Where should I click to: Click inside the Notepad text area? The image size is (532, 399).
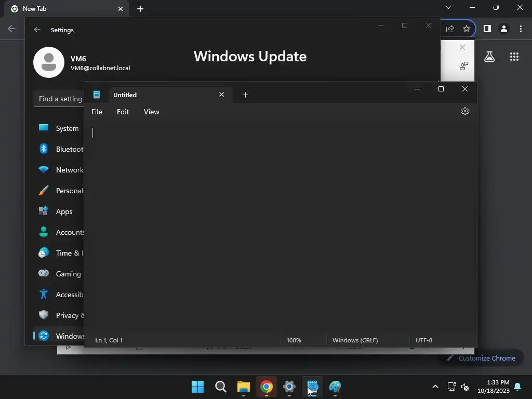point(280,228)
